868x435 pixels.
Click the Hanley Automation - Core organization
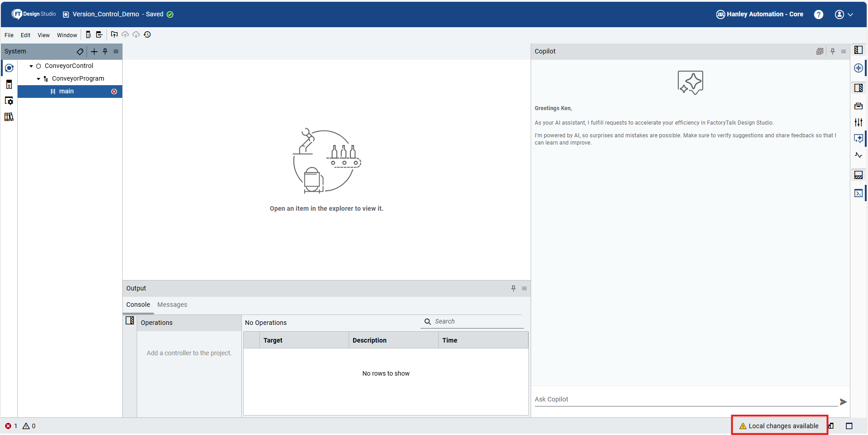[x=760, y=14]
